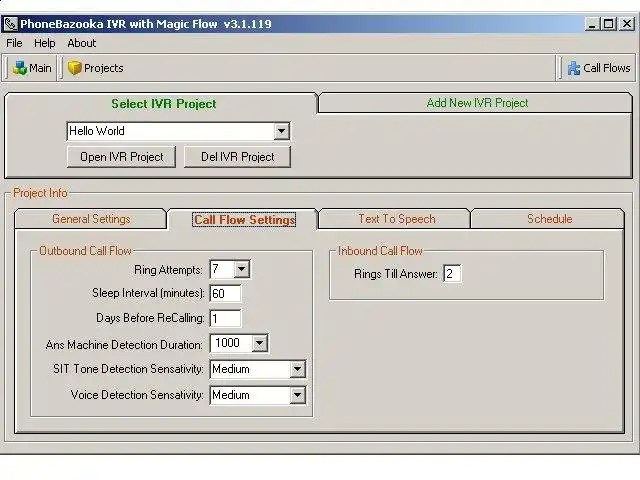Screen dimensions: 640x480
Task: Open the Schedule tab
Action: [x=549, y=219]
